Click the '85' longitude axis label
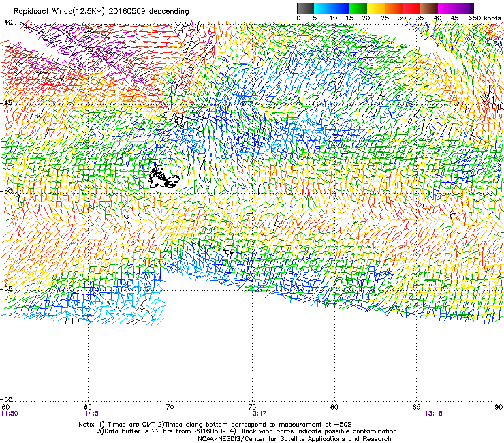 pyautogui.click(x=416, y=407)
